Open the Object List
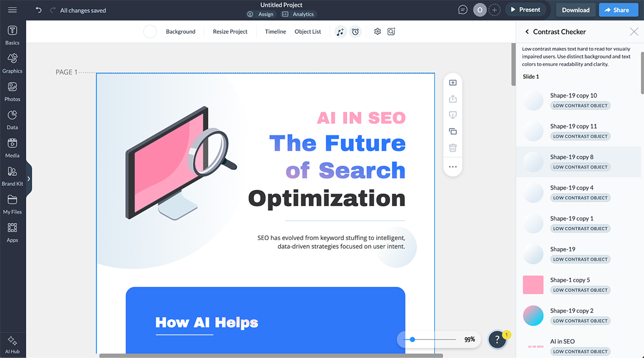This screenshot has width=644, height=358. tap(308, 32)
